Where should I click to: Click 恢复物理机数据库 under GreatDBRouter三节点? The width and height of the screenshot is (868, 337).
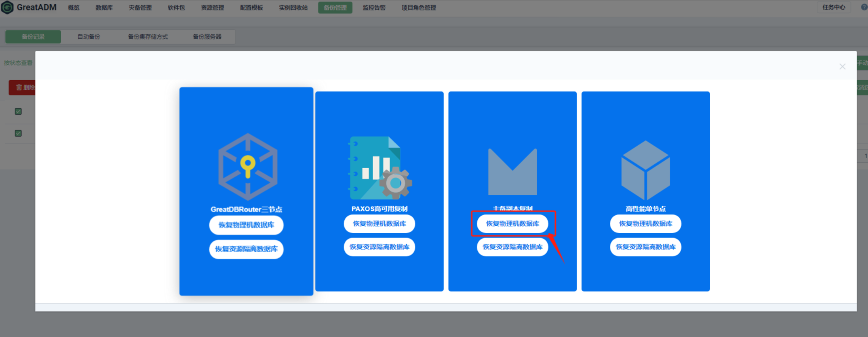246,225
